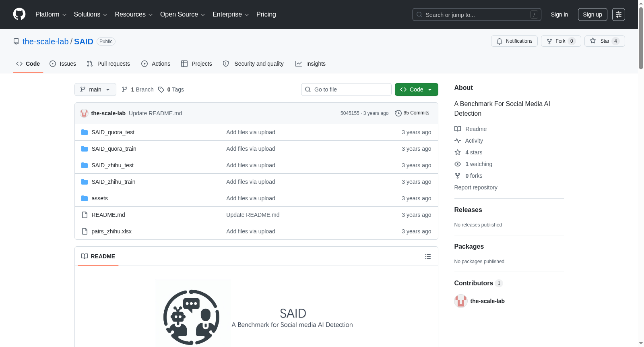This screenshot has width=644, height=347.
Task: Open commit hash 5045155
Action: click(x=350, y=113)
